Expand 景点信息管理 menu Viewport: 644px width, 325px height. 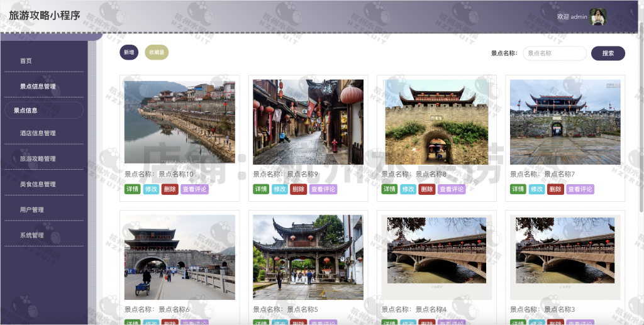[38, 86]
